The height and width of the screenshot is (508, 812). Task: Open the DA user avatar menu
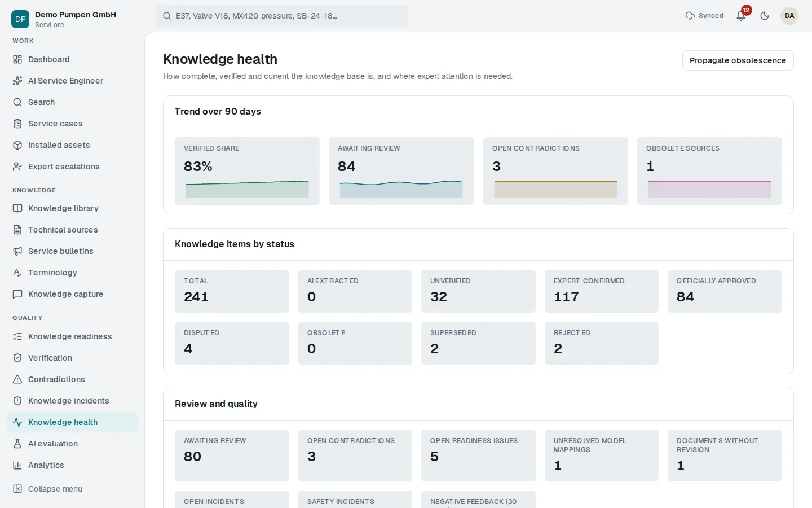coord(789,16)
